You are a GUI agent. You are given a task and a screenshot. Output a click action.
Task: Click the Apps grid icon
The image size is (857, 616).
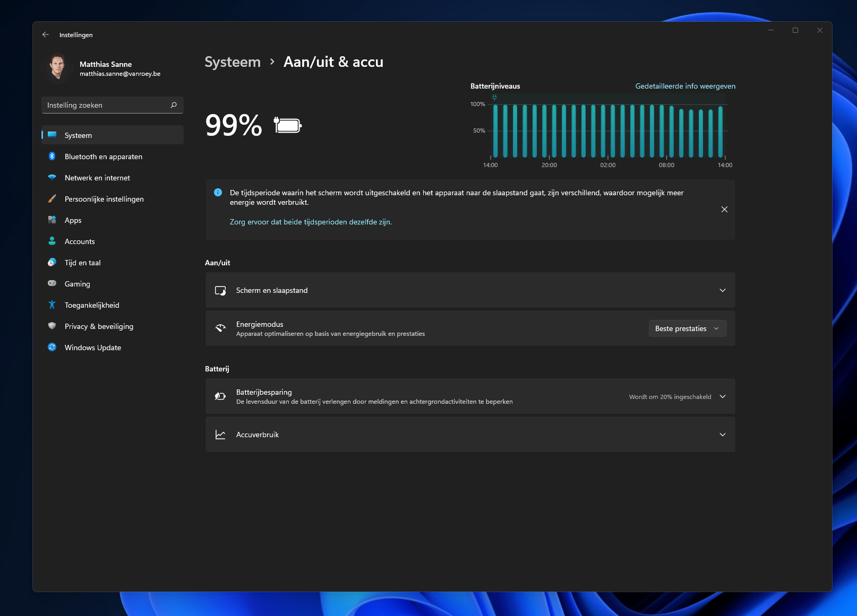coord(52,220)
